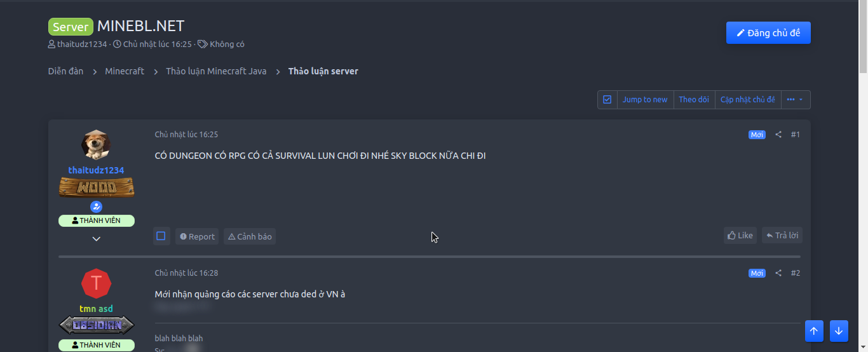Report post #1 with the Report button
The width and height of the screenshot is (868, 352).
point(197,236)
